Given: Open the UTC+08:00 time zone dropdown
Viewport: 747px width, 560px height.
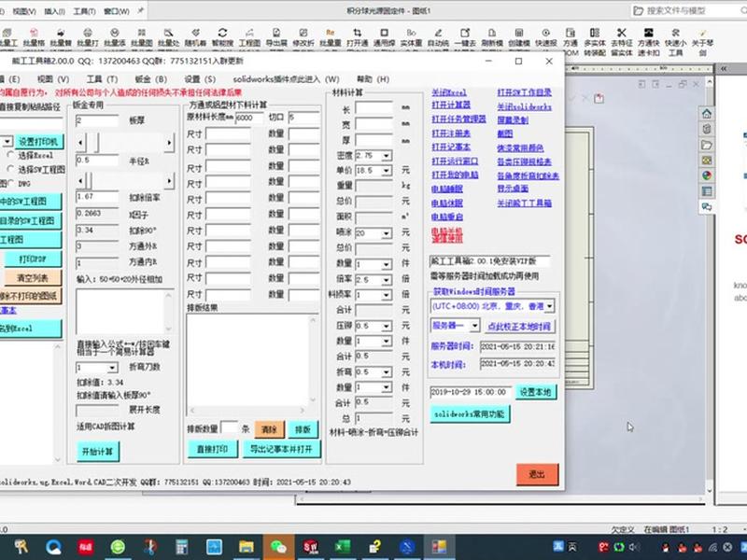Looking at the screenshot, I should point(549,306).
